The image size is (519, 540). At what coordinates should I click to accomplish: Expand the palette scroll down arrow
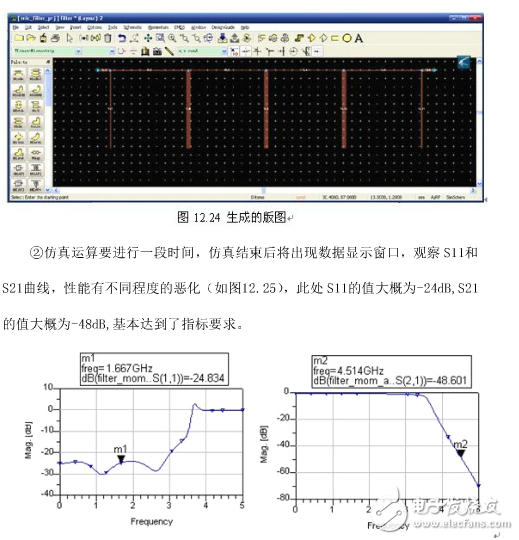tap(48, 190)
